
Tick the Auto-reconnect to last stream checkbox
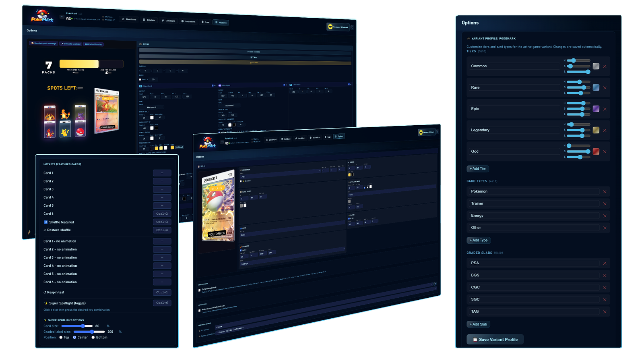(200, 310)
